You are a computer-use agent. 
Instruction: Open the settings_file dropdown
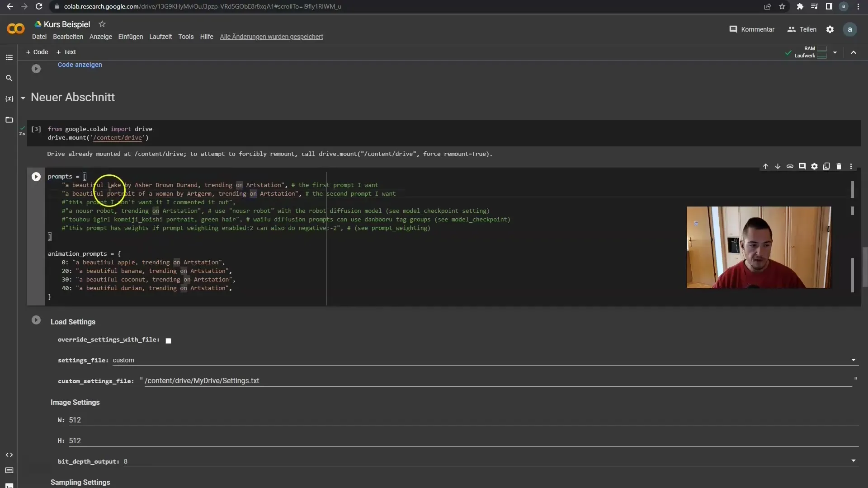[485, 360]
